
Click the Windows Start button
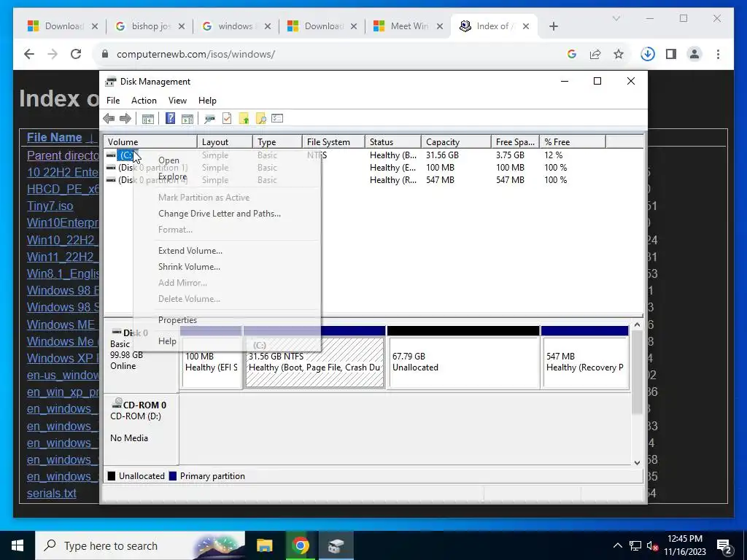[x=18, y=545]
